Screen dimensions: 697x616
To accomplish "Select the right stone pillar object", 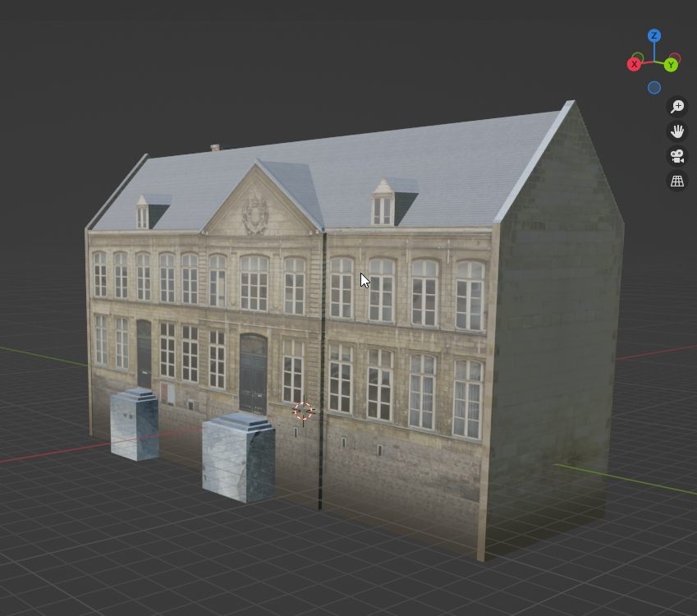I will coord(238,457).
